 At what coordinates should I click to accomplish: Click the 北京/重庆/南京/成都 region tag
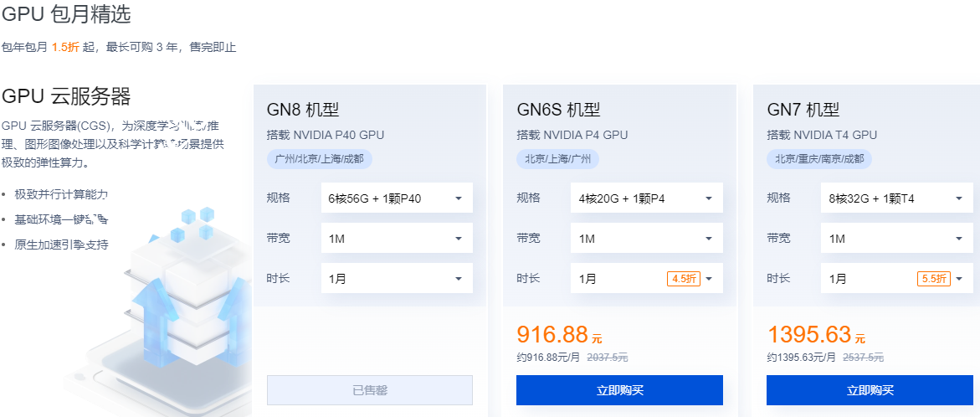[x=819, y=158]
